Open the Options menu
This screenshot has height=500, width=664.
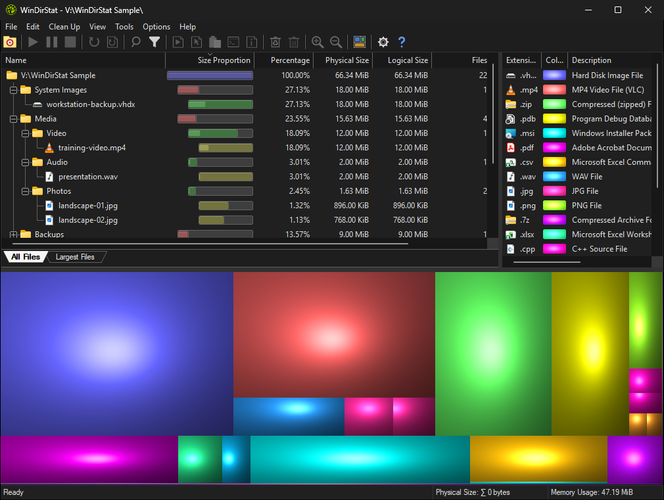click(156, 27)
